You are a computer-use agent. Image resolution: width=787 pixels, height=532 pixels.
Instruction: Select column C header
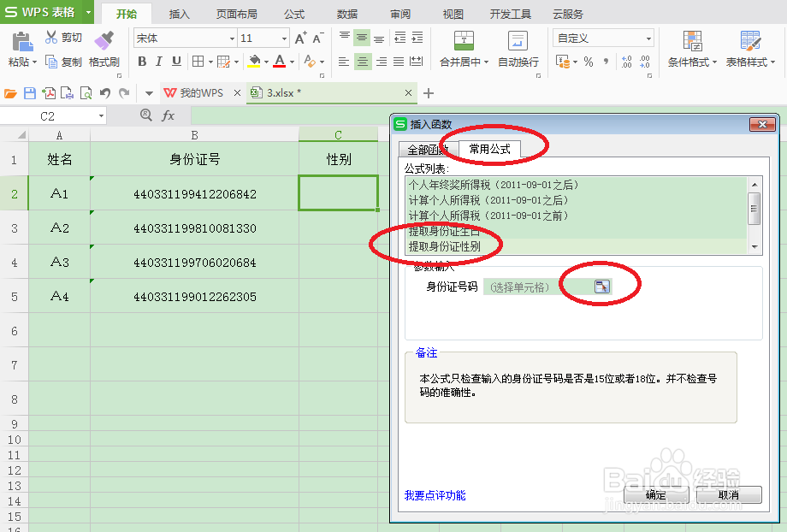coord(338,134)
